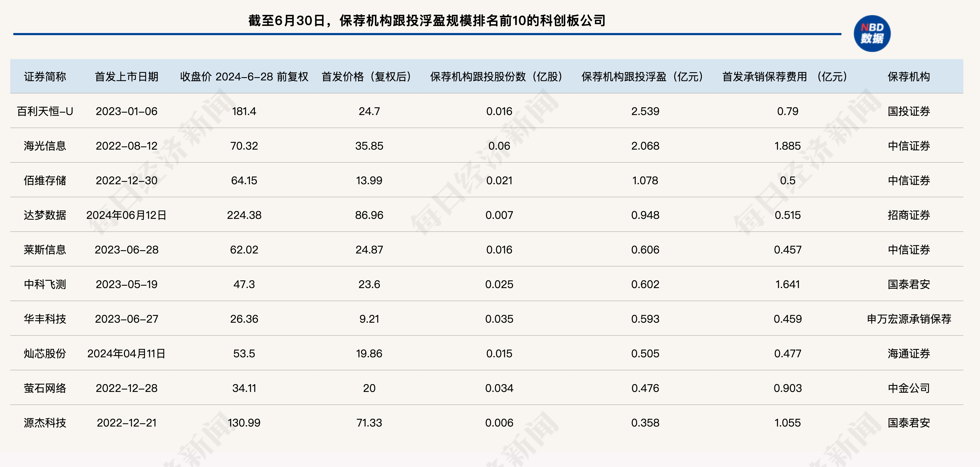This screenshot has height=467, width=980.
Task: Click listing date 2023-05-19
Action: point(126,284)
